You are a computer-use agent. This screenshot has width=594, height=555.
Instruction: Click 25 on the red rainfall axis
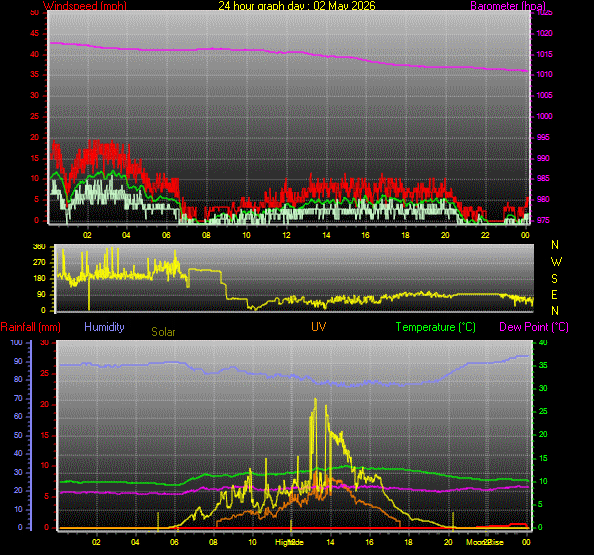45,373
